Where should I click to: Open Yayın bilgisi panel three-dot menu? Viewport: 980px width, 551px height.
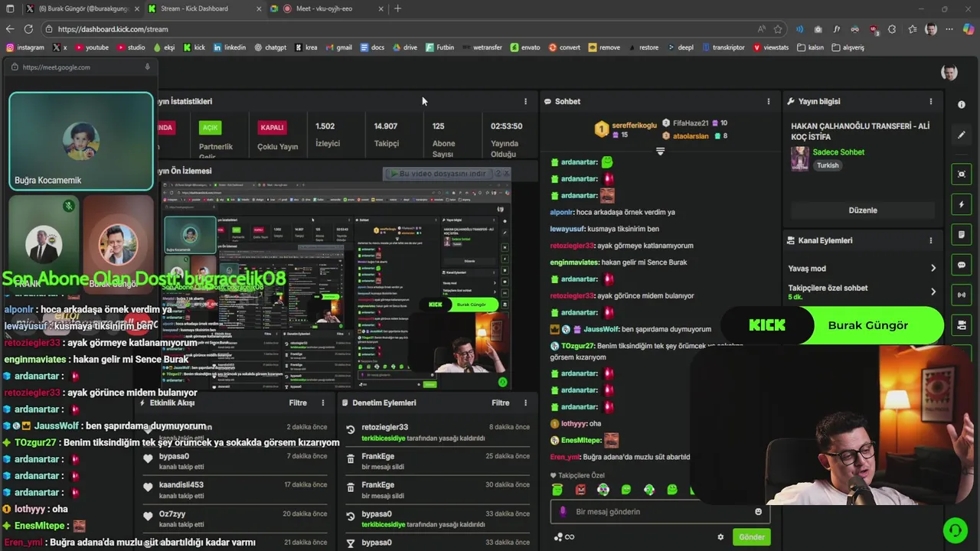[931, 101]
